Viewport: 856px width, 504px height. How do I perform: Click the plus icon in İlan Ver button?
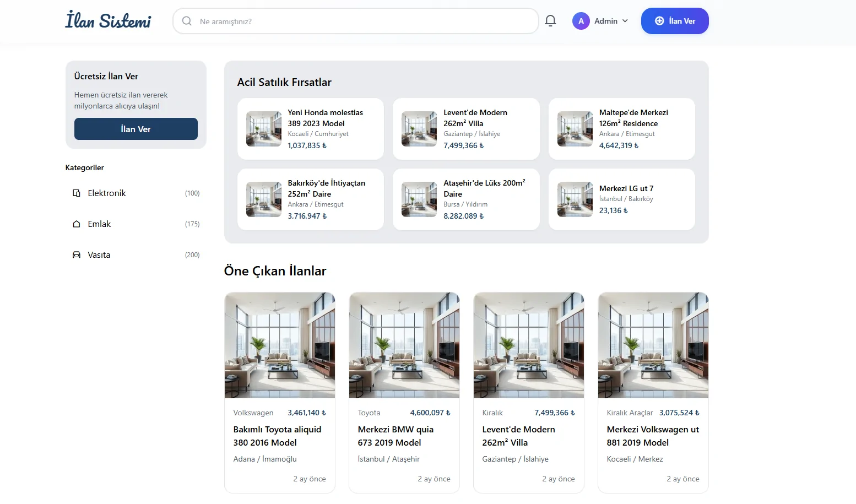click(x=659, y=21)
